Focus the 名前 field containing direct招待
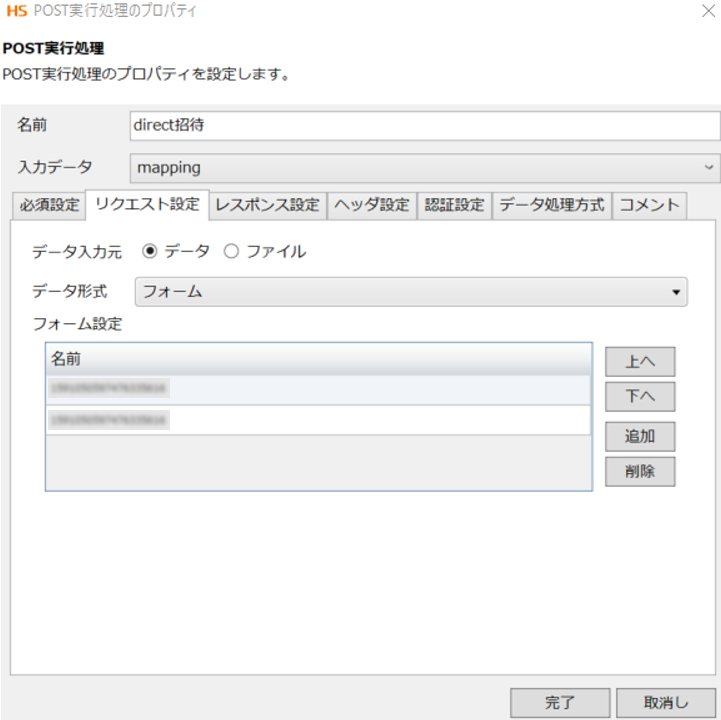Image resolution: width=721 pixels, height=720 pixels. pos(425,126)
